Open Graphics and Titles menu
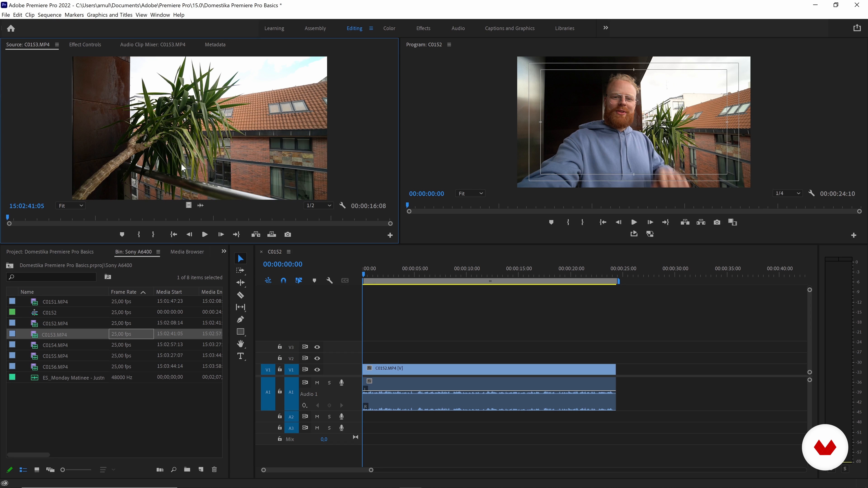 [109, 15]
